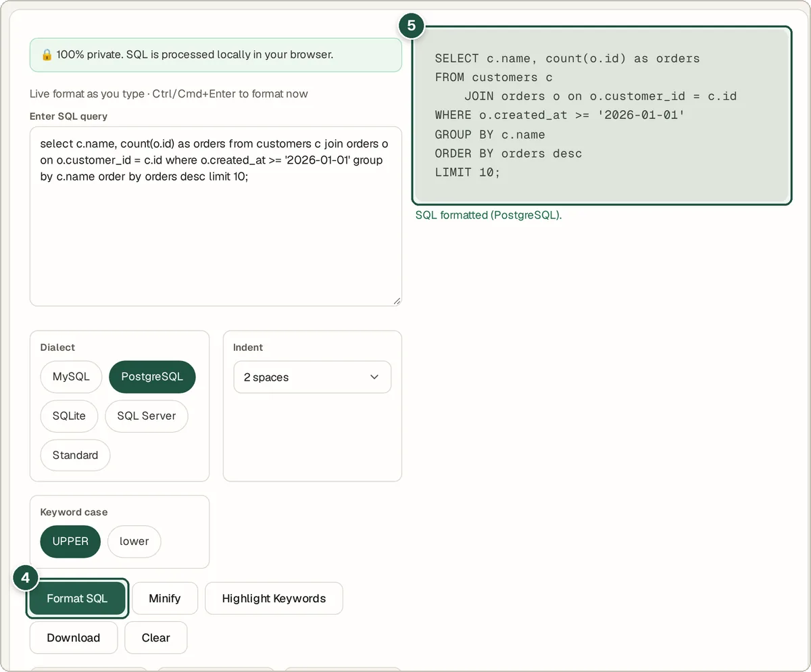Click the "SQL formatted (PostgreSQL)." status text

489,215
